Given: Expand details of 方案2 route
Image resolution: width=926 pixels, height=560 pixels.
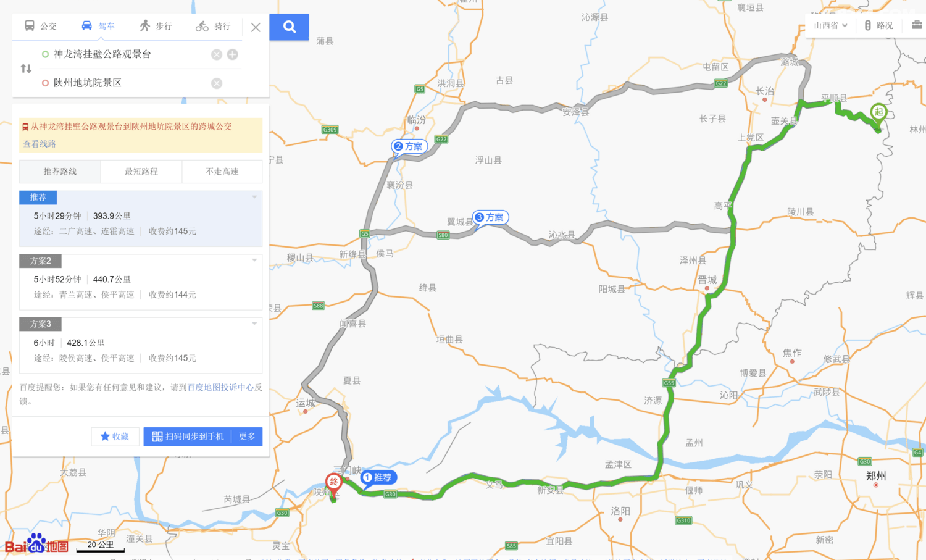Looking at the screenshot, I should [x=254, y=261].
